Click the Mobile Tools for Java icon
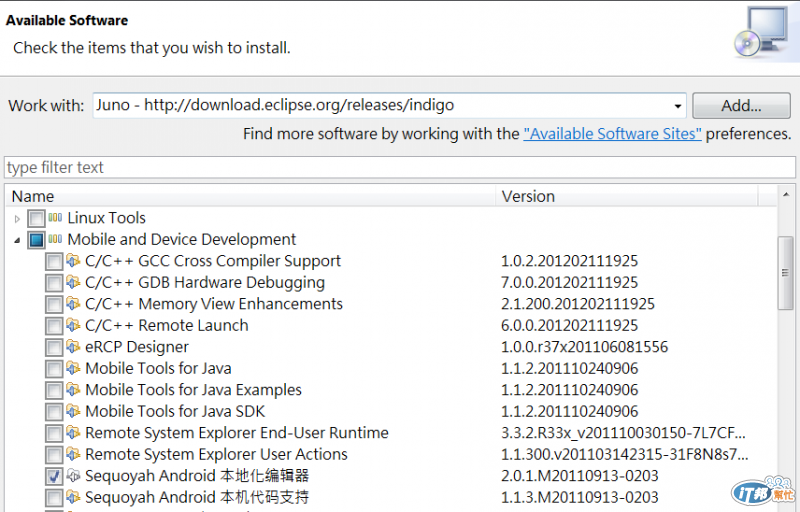 [73, 369]
